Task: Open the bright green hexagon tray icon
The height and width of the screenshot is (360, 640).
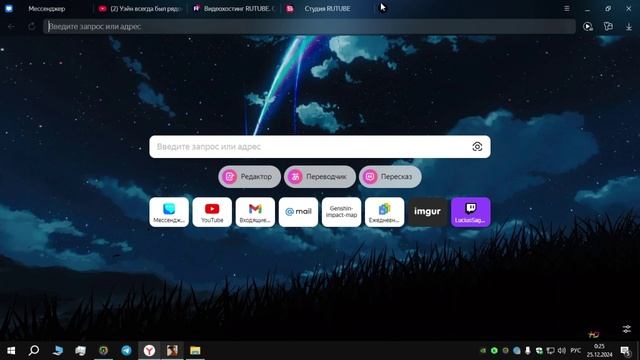Action: point(494,351)
